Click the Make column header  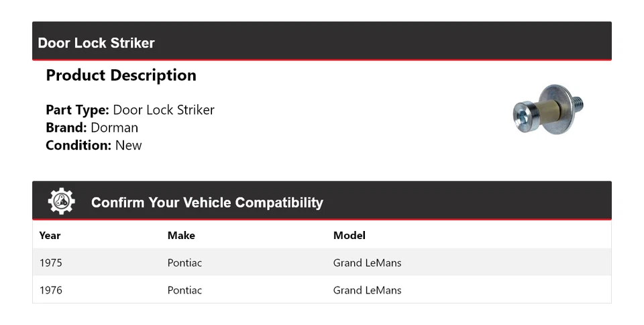pos(181,235)
